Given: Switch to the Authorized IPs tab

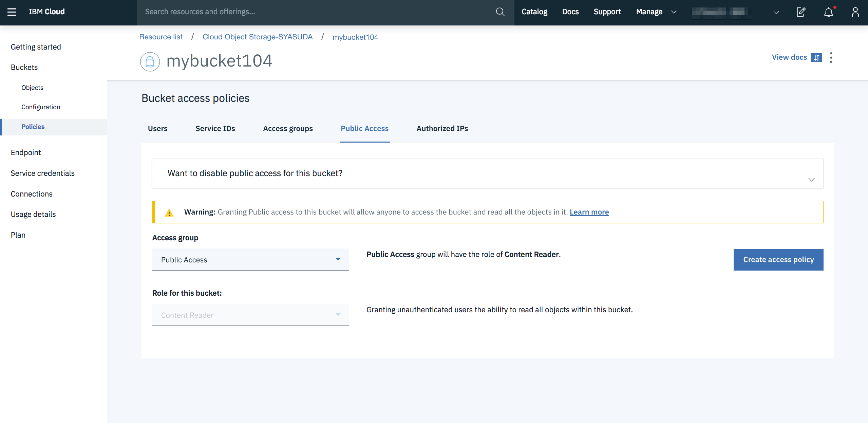Looking at the screenshot, I should (442, 129).
